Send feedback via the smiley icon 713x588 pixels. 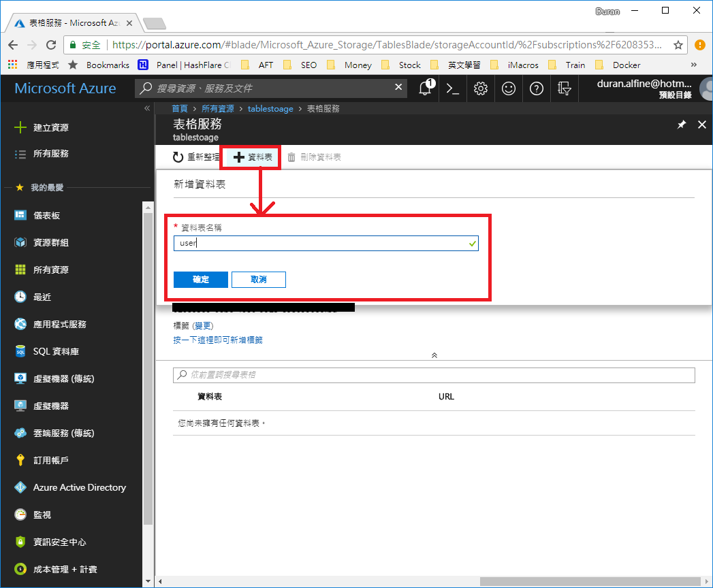point(508,88)
